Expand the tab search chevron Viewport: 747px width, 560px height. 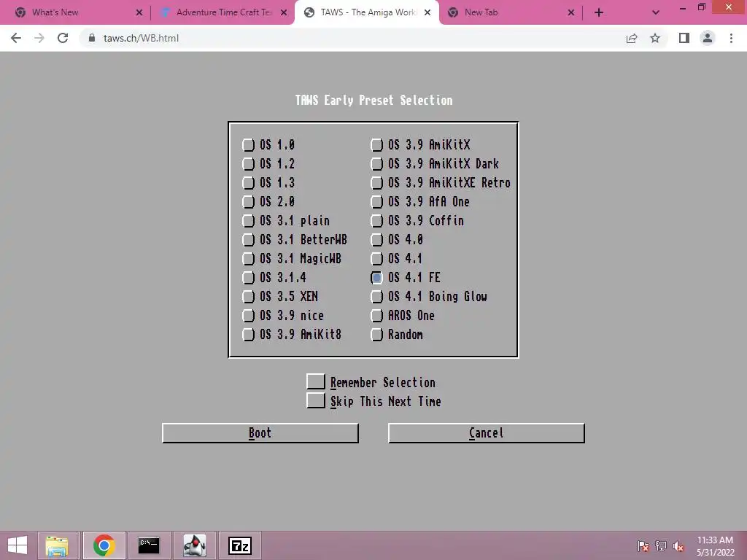656,12
